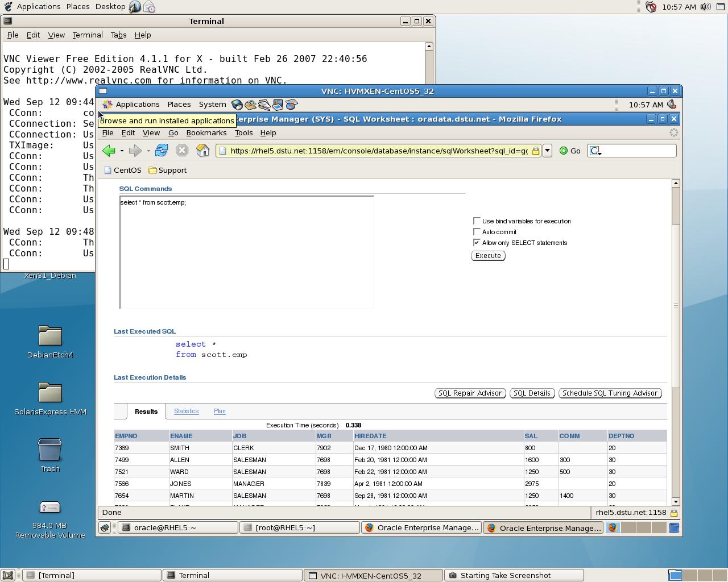Open the Support bookmark folder

(168, 171)
